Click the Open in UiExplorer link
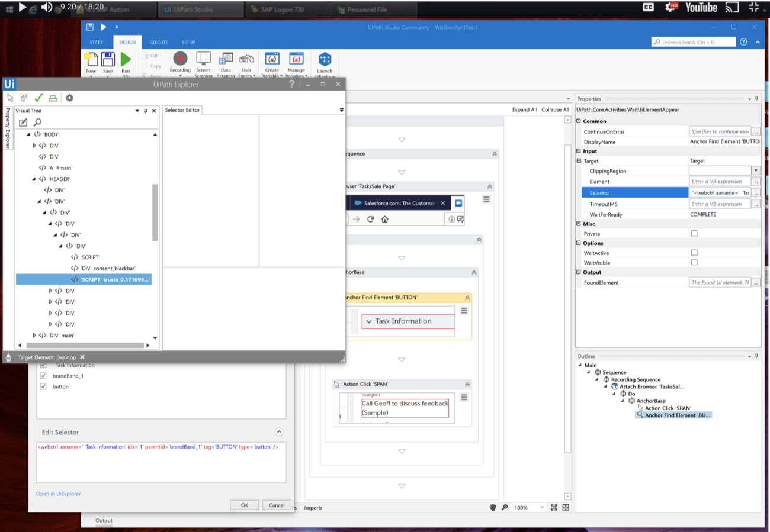This screenshot has width=770, height=532. coord(58,494)
